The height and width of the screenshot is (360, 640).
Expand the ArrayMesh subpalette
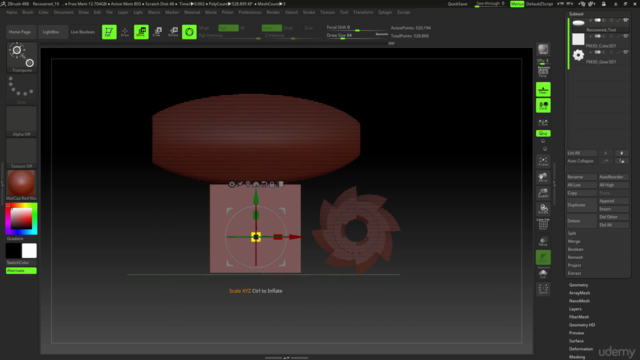pyautogui.click(x=579, y=293)
